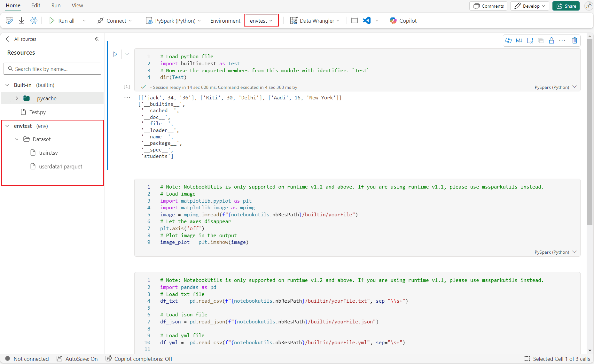Open Data Wrangler
Viewport: 594px width, 364px height.
coord(315,20)
